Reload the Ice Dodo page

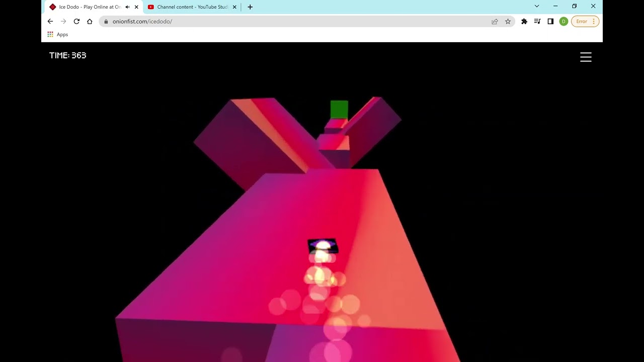tap(76, 22)
